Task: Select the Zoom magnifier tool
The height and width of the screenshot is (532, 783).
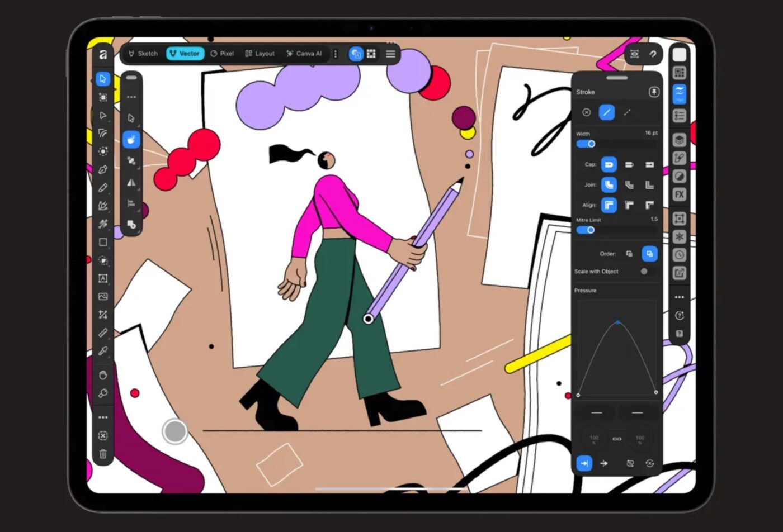Action: point(103,393)
